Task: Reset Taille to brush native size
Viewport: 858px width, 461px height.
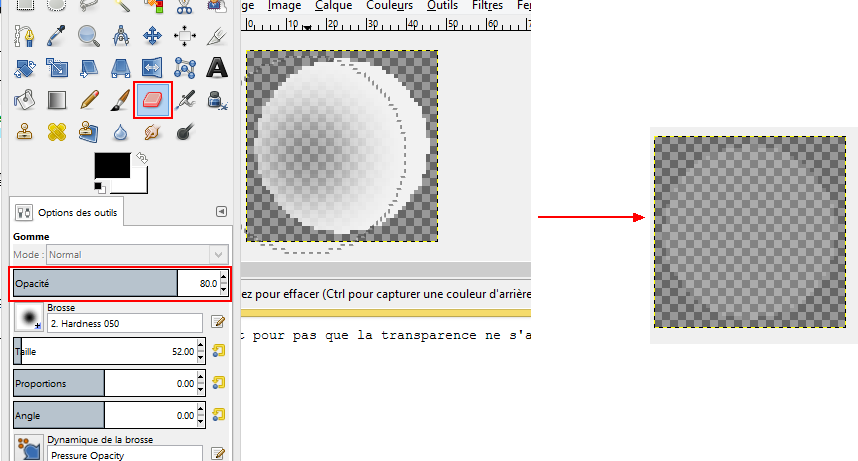Action: point(218,351)
